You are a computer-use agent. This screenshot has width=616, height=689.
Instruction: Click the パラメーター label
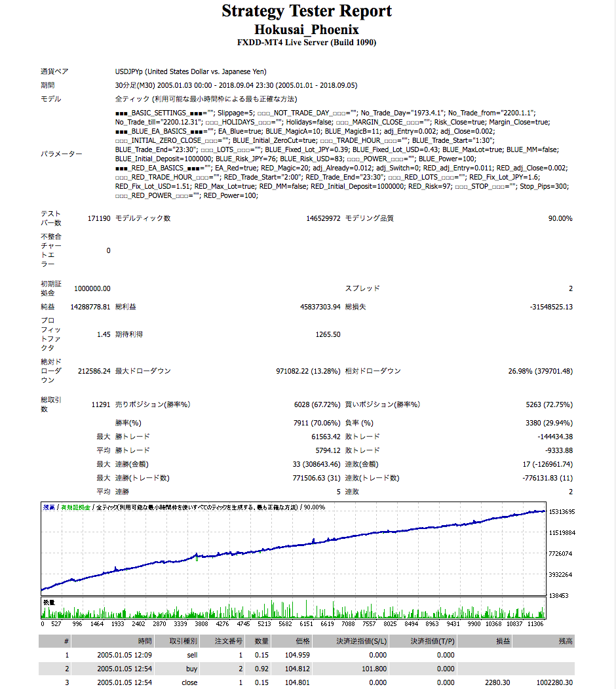(x=61, y=154)
